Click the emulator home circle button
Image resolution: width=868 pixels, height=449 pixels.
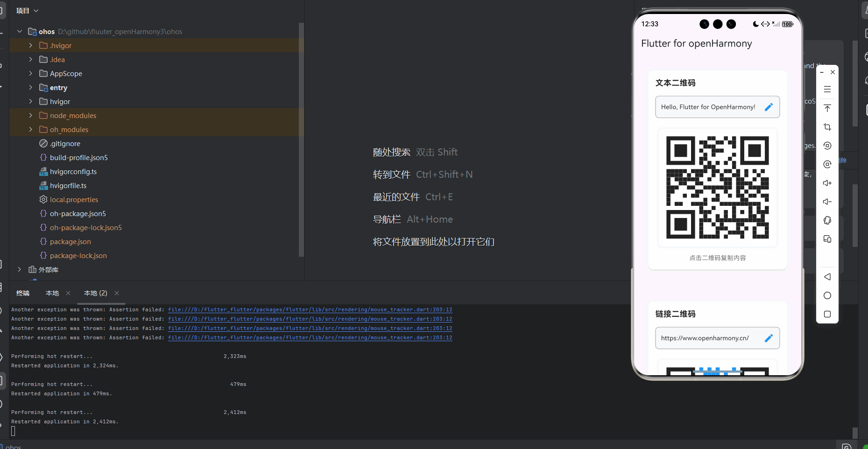[827, 295]
